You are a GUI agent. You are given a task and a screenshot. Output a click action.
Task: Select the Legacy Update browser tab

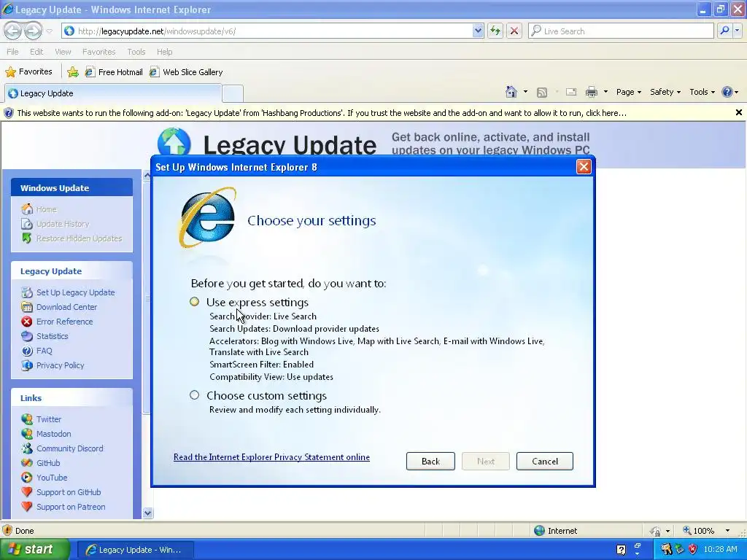[x=113, y=93]
